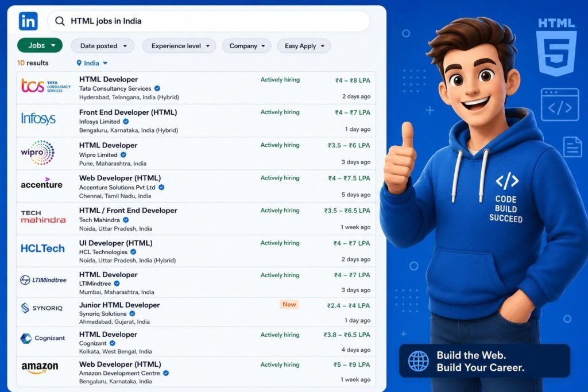Click 'Kolkata, West Bengal, India' location text

pyautogui.click(x=115, y=351)
